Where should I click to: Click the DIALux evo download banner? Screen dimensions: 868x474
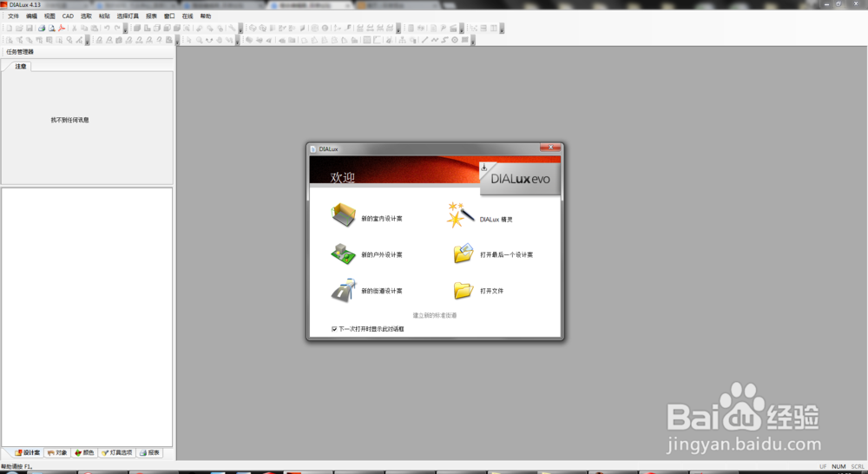pos(519,178)
